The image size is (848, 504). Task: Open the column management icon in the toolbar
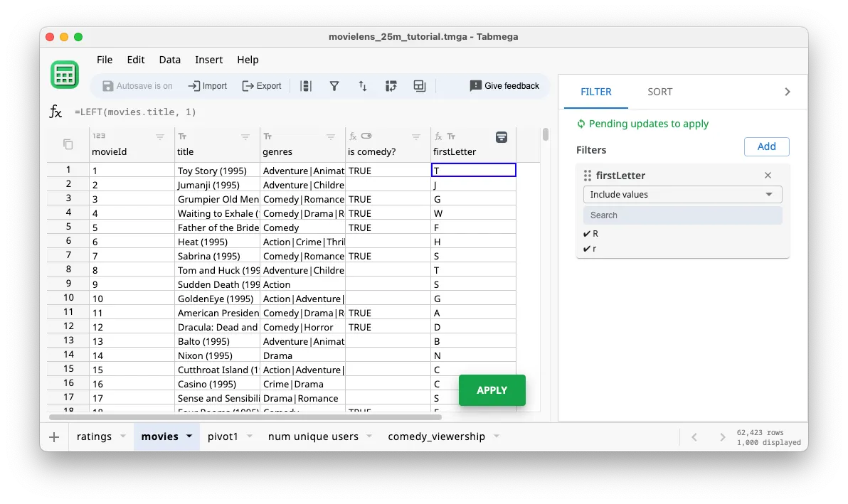click(x=306, y=85)
